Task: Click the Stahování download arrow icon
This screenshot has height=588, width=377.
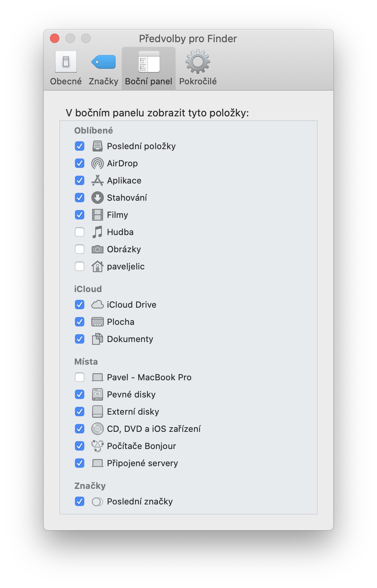Action: point(97,198)
